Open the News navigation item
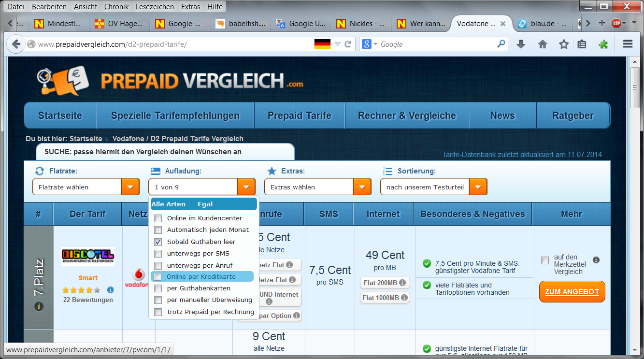 (502, 115)
